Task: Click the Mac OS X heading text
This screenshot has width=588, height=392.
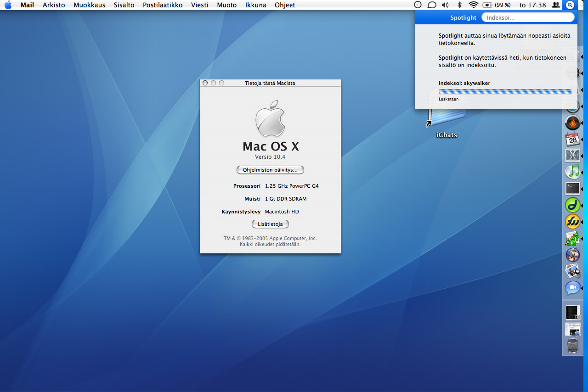Action: click(x=271, y=146)
